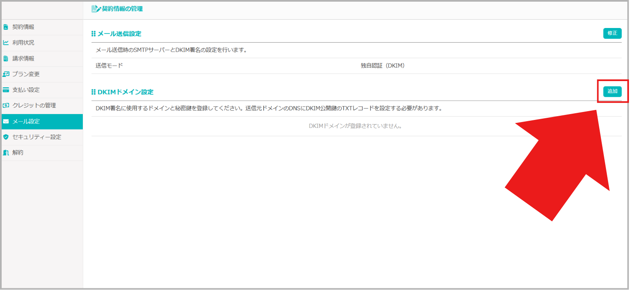Click the 独自認証（DKIM）send mode value
Image resolution: width=644 pixels, height=290 pixels.
(x=383, y=66)
